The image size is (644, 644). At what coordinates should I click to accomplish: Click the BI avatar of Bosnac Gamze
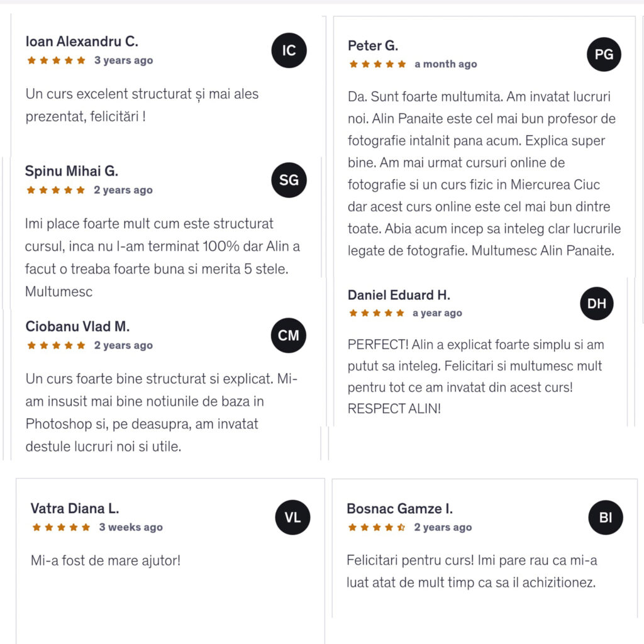(x=606, y=518)
